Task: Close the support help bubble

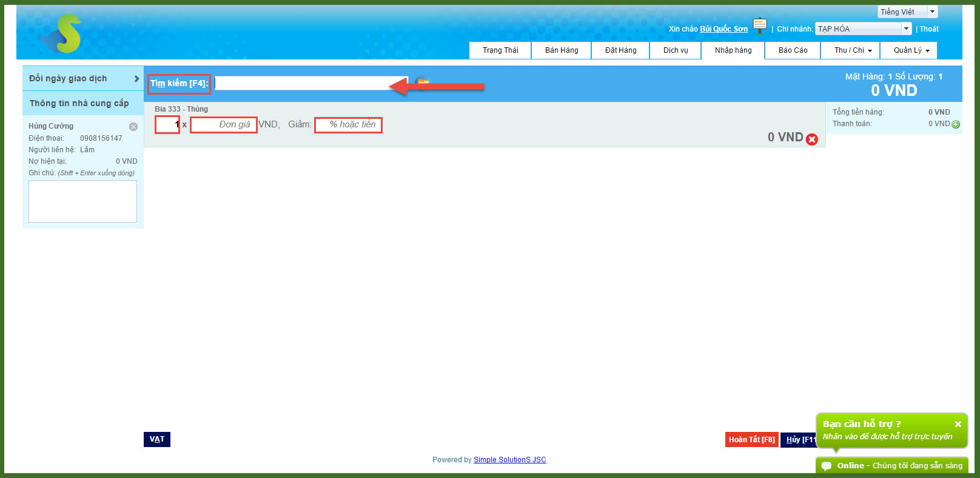Action: coord(958,424)
